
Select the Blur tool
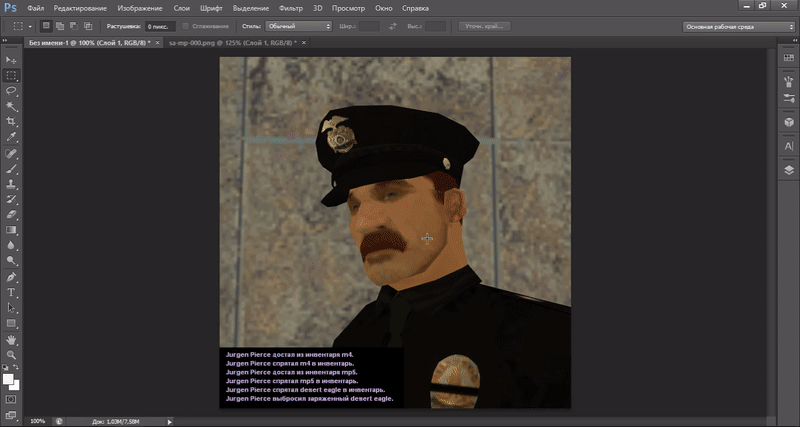(11, 245)
